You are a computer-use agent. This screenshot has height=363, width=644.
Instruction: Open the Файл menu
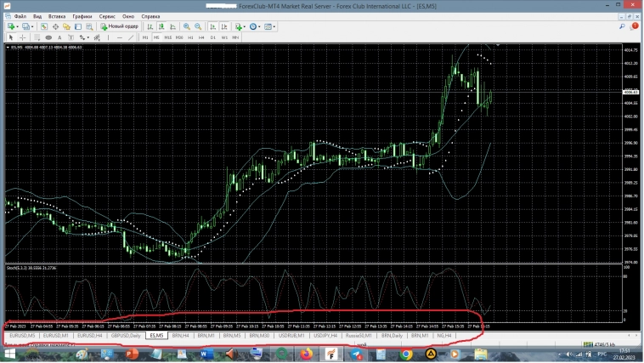[20, 16]
